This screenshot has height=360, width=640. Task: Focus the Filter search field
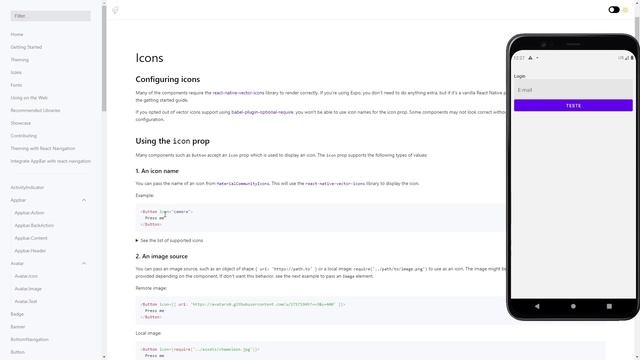[51, 16]
